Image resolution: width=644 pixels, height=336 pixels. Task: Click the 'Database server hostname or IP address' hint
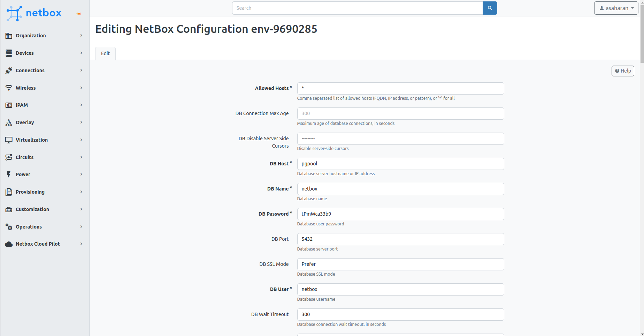click(x=336, y=174)
